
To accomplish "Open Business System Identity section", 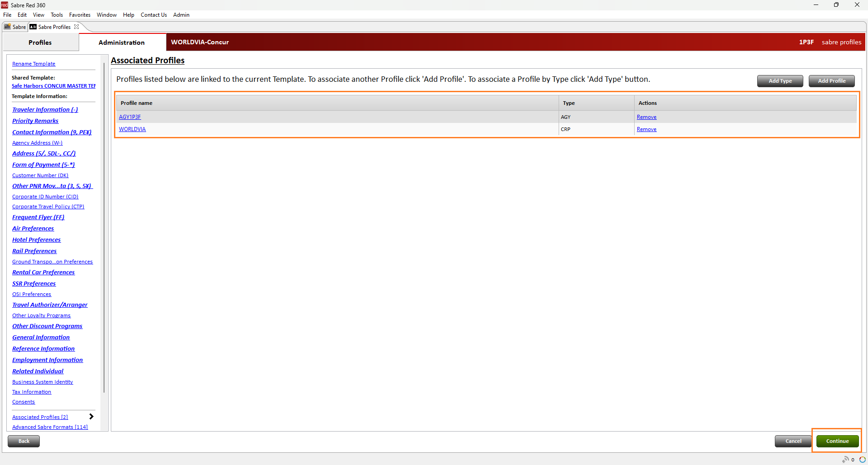I will point(43,382).
